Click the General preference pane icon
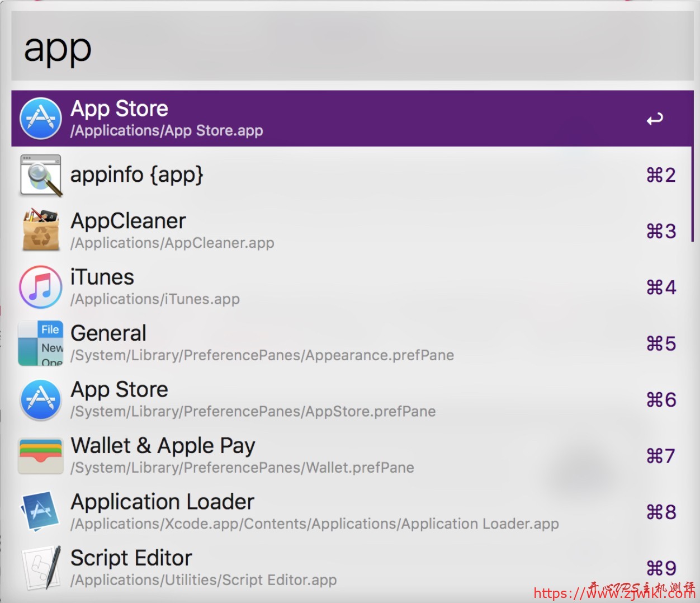Viewport: 700px width, 603px height. click(x=41, y=343)
